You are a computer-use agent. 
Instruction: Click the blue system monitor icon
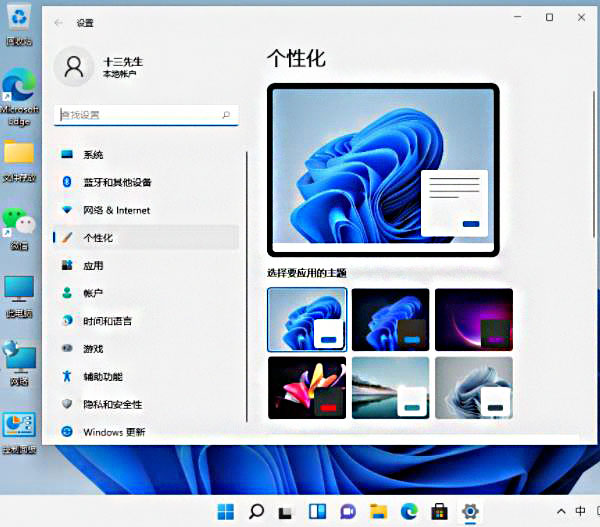coord(67,154)
